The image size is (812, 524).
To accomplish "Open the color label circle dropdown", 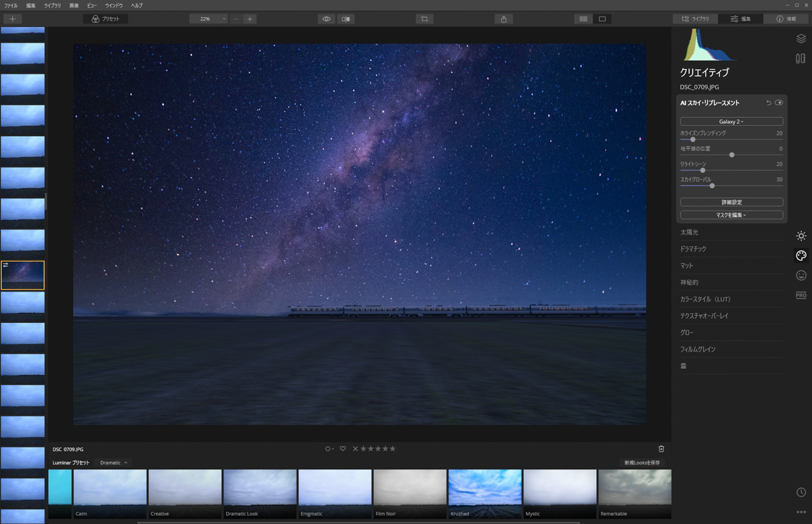I will point(330,449).
